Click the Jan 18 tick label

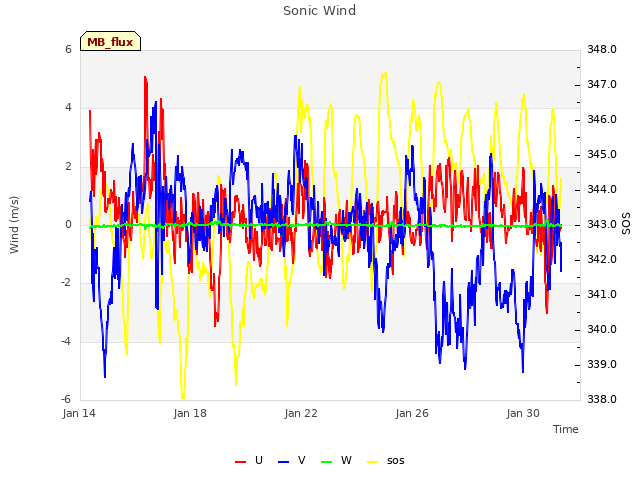190,413
